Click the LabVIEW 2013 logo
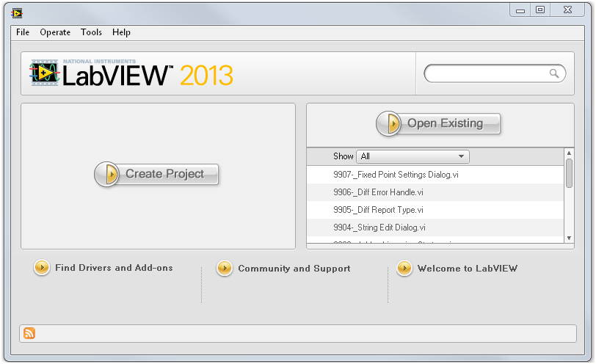 (x=132, y=74)
